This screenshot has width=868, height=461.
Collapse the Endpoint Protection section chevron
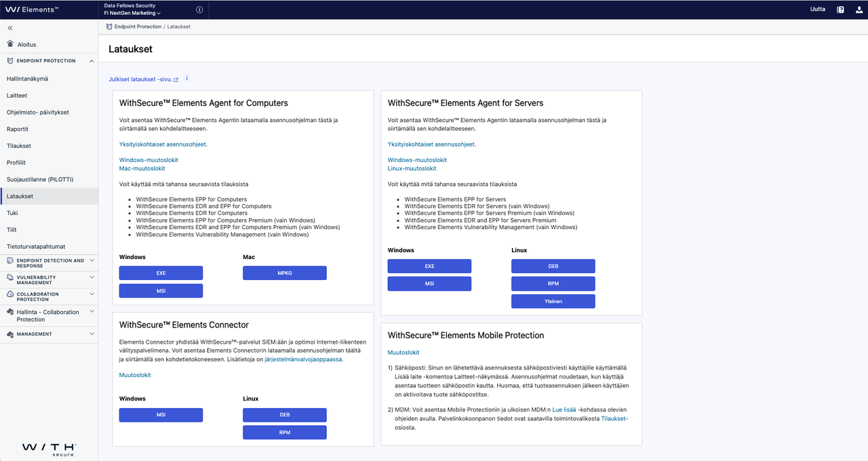(x=92, y=60)
